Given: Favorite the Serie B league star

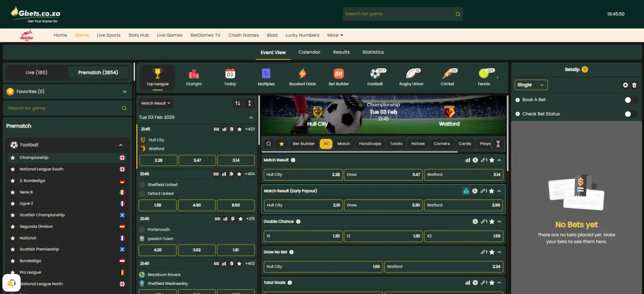Looking at the screenshot, I should (x=13, y=192).
